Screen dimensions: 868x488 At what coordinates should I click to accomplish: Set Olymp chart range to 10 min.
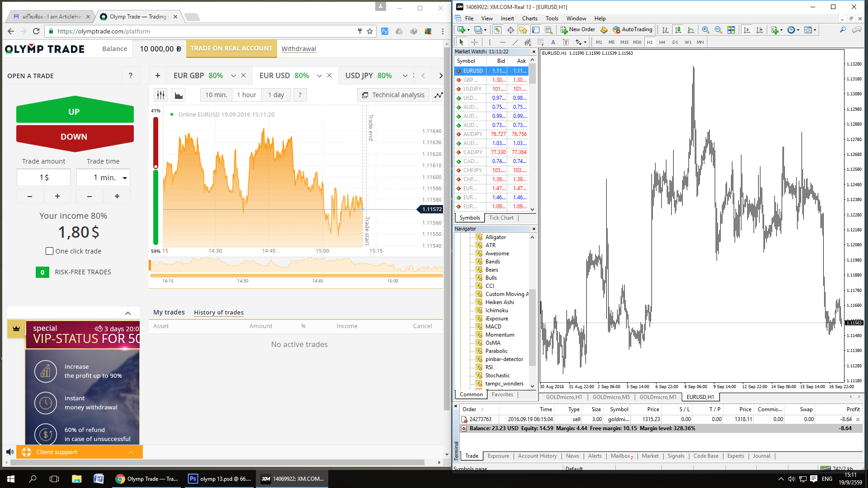coord(216,95)
